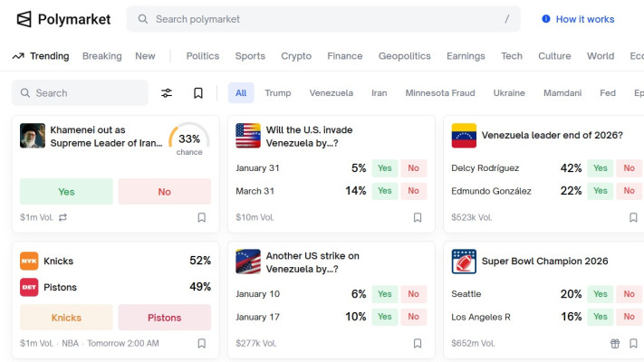Screen dimensions: 644x362
Task: Click Yes for Delcy Rodríguez
Action: point(600,168)
